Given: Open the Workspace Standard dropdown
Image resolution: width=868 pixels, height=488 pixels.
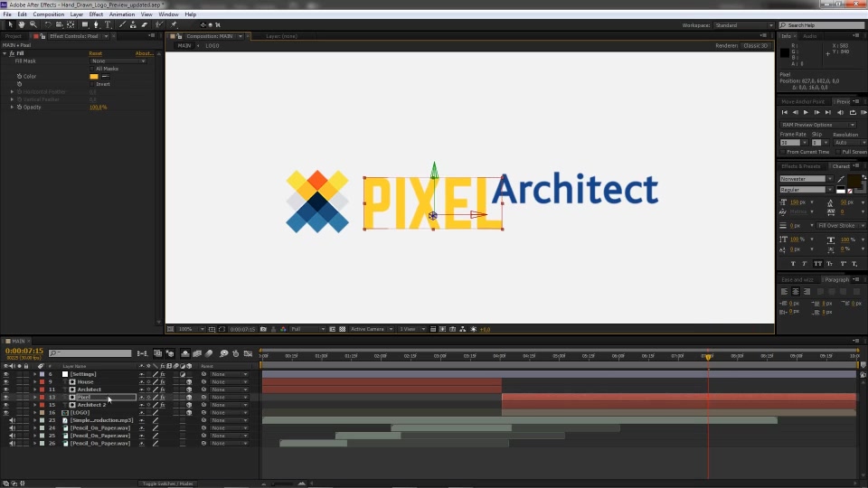Looking at the screenshot, I should (743, 25).
